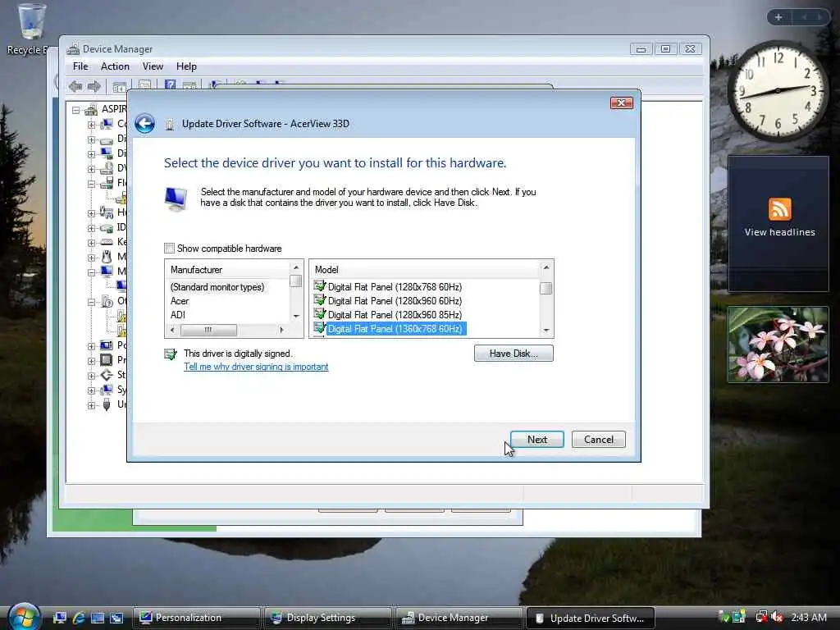Collapse the Other devices tree node
Viewport: 840px width, 630px height.
coord(91,302)
